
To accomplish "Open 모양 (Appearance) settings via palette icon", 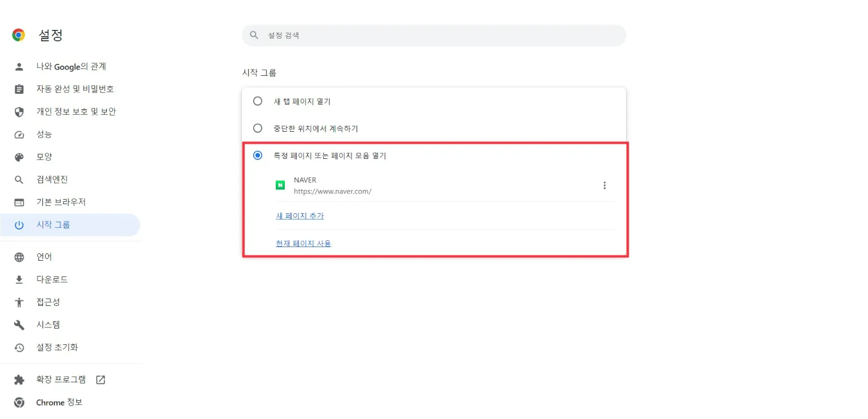I will tap(19, 157).
